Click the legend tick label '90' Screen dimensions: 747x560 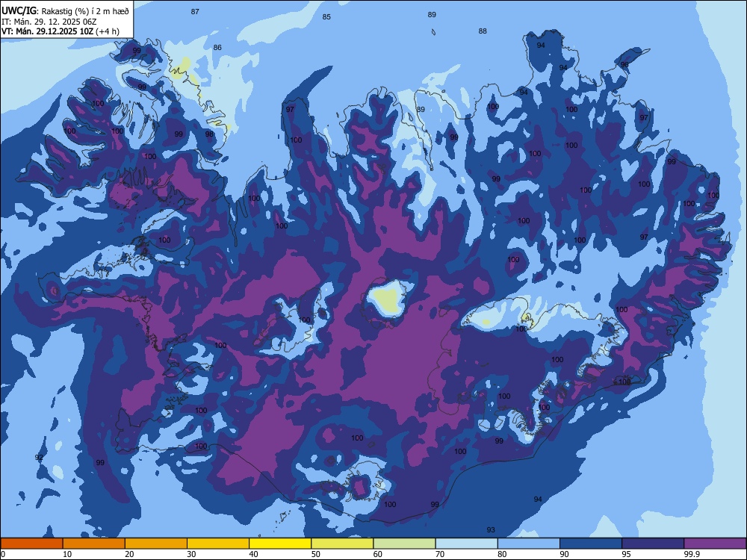click(x=565, y=554)
